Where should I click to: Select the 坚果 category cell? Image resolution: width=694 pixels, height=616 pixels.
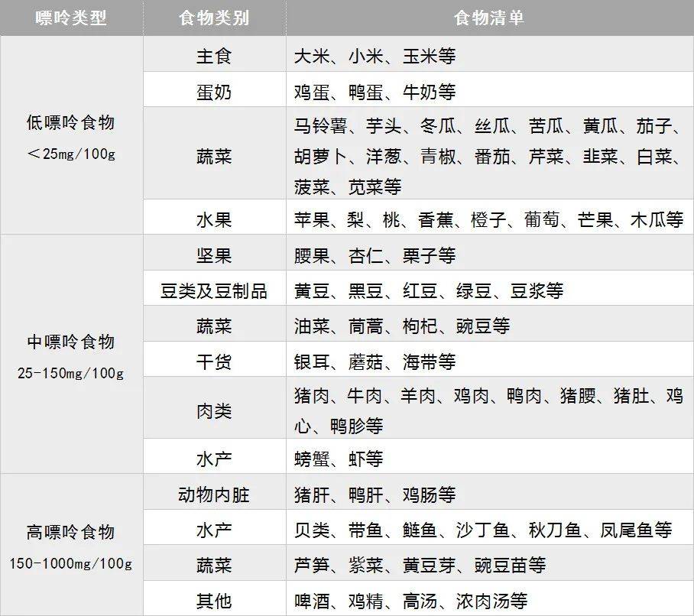pyautogui.click(x=214, y=255)
